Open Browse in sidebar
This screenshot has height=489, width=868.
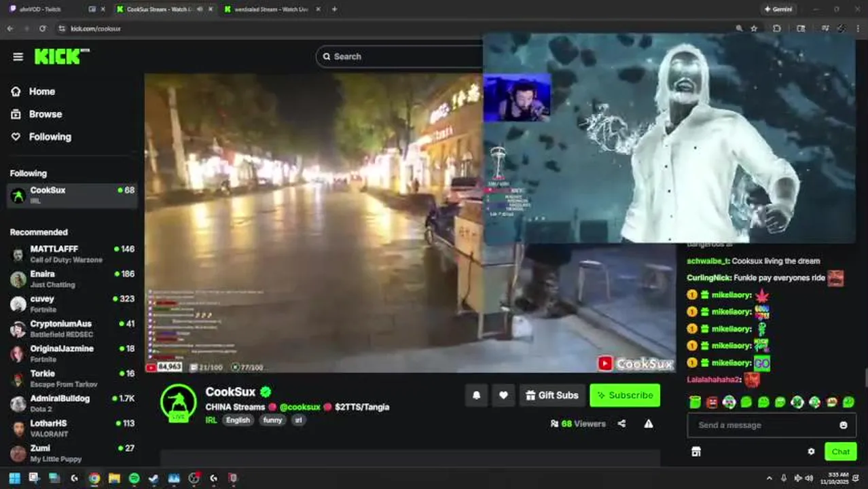coord(45,114)
